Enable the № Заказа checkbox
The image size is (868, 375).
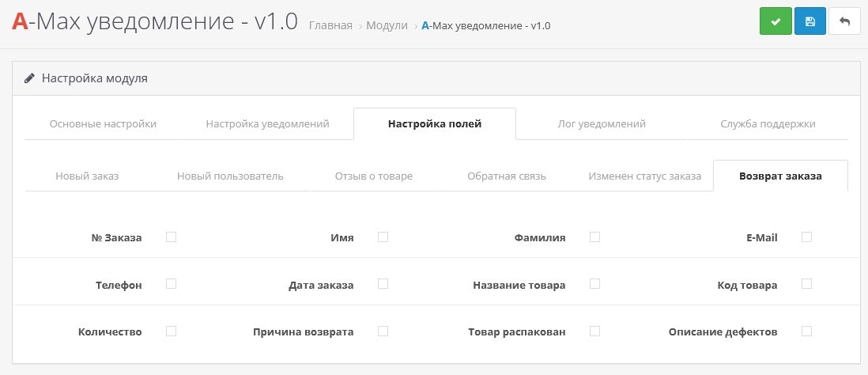click(x=171, y=237)
